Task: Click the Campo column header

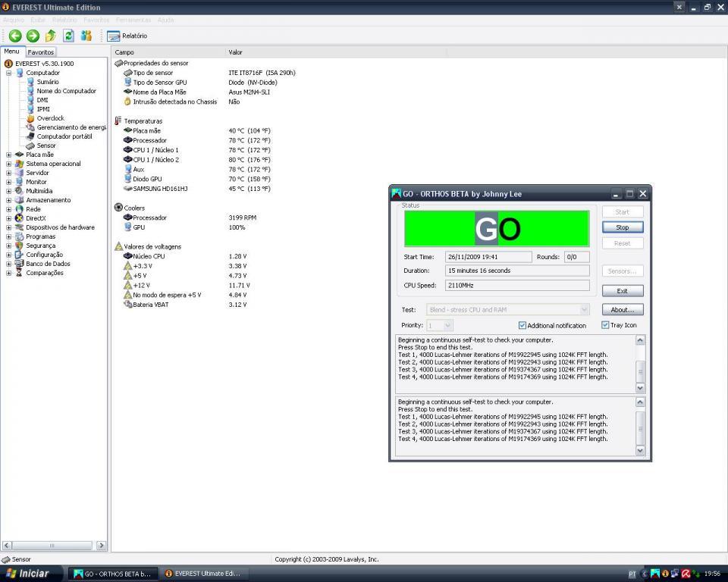Action: 168,52
